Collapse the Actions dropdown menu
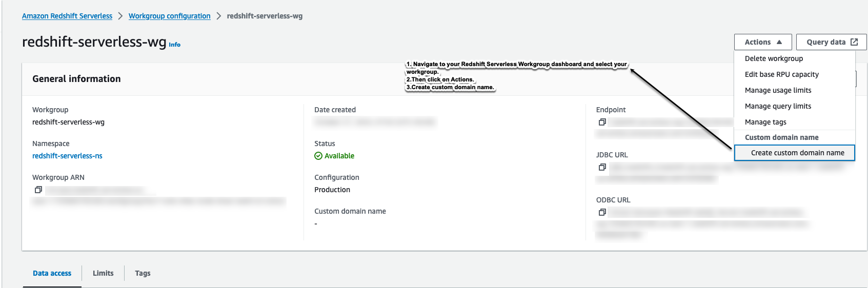868x288 pixels. pyautogui.click(x=763, y=42)
